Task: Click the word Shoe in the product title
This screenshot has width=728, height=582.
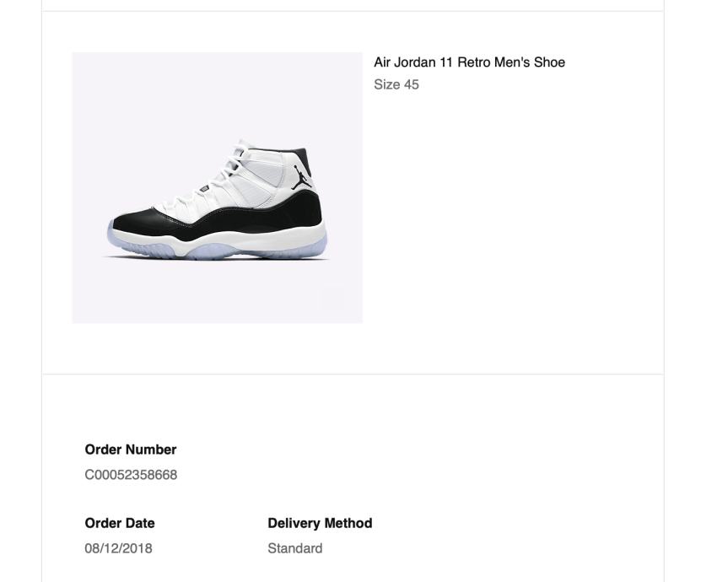Action: [549, 62]
